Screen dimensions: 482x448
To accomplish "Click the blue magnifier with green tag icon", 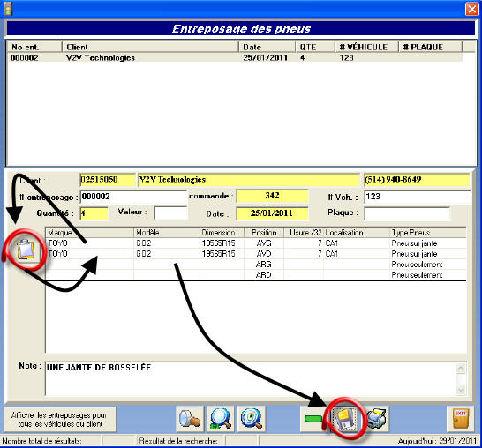I will pos(221,419).
